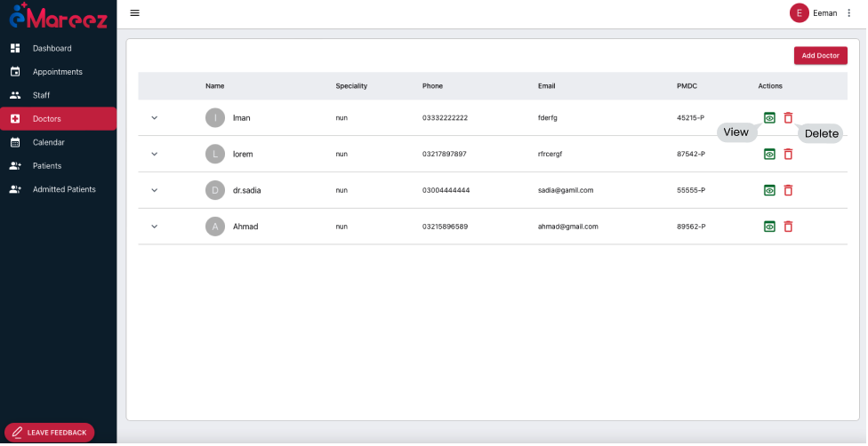Delete dr.sadia with the trash icon
Screen dimensions: 868x446
coord(788,190)
